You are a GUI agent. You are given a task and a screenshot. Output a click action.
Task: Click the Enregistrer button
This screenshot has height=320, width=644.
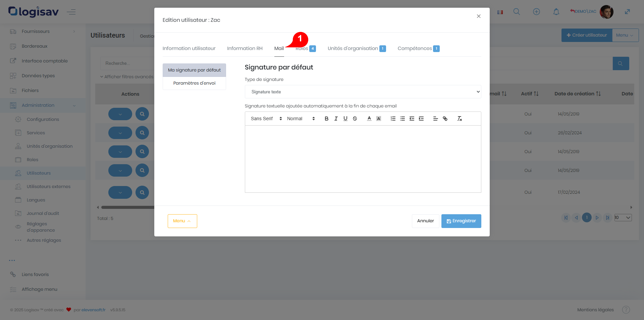461,221
